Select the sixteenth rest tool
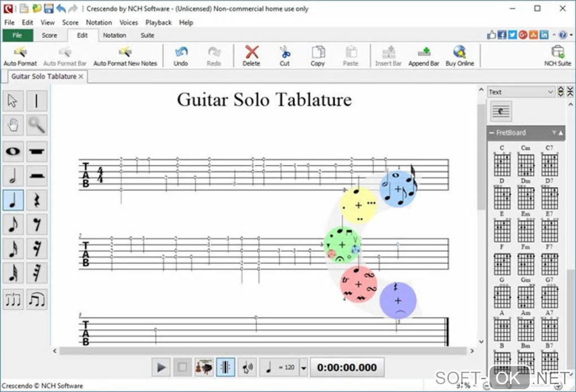 coord(37,249)
